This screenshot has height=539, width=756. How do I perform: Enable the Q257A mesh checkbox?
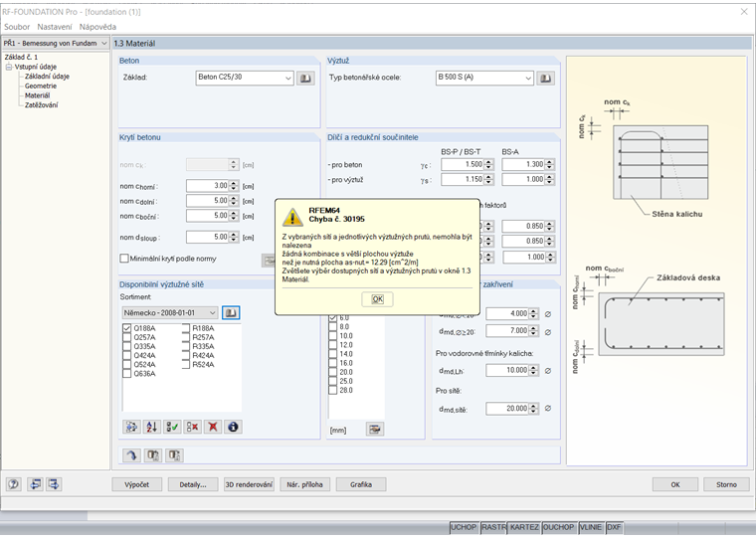click(126, 337)
